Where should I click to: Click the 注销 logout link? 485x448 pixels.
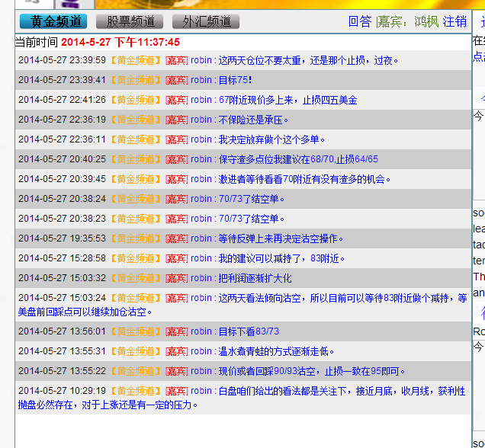coord(454,21)
